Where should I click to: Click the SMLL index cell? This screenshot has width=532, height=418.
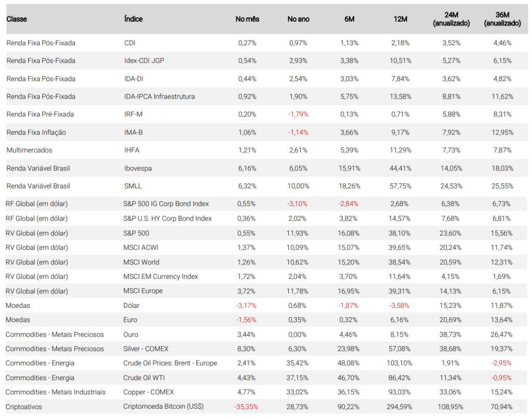[132, 186]
